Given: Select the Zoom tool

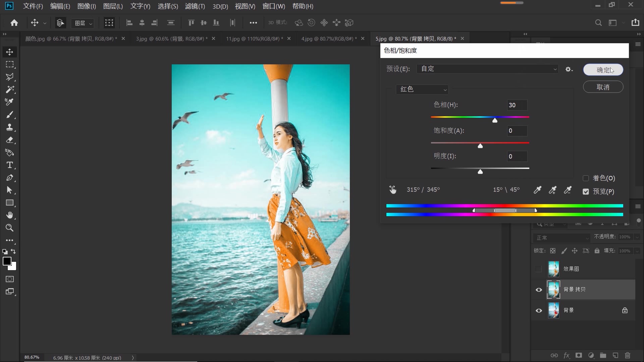Looking at the screenshot, I should [10, 228].
